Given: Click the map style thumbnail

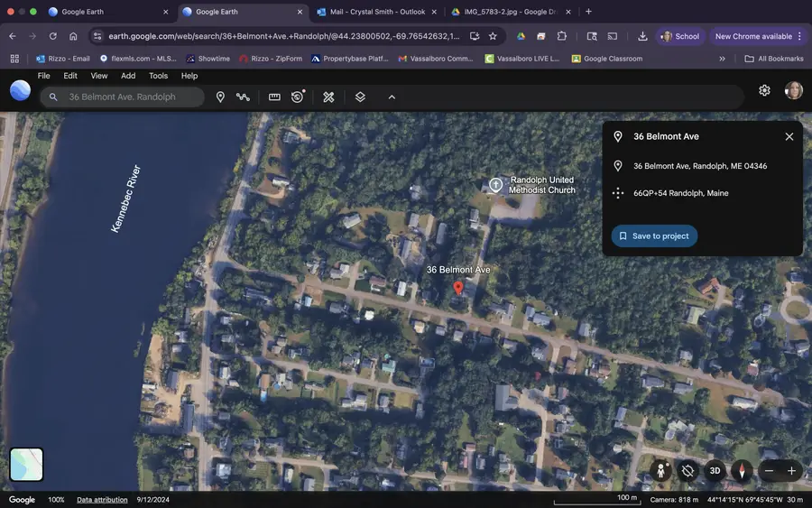Looking at the screenshot, I should point(26,465).
